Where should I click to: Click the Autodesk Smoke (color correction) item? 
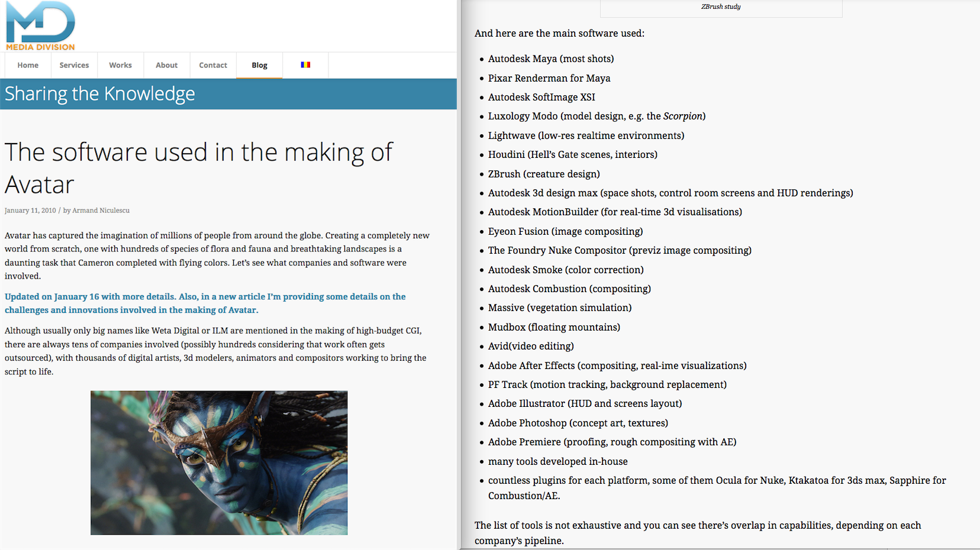point(566,270)
